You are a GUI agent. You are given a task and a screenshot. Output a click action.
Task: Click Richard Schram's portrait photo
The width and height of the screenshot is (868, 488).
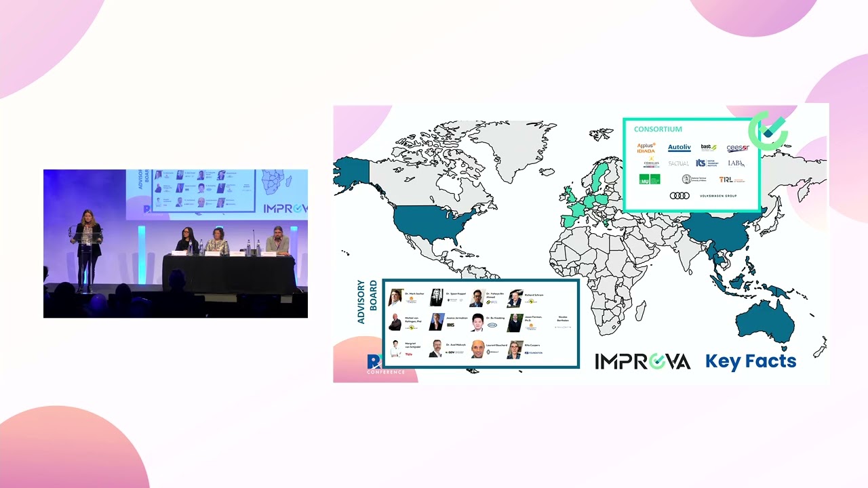(515, 298)
